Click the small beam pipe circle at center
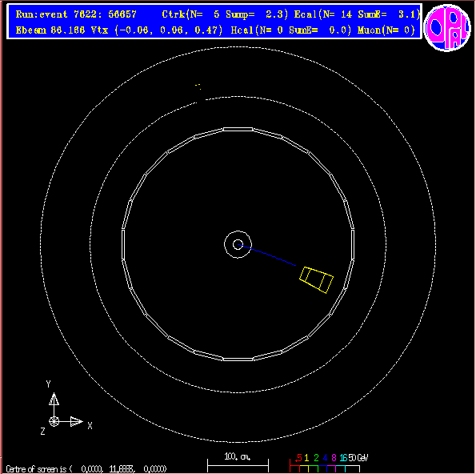The image size is (476, 474). (238, 244)
